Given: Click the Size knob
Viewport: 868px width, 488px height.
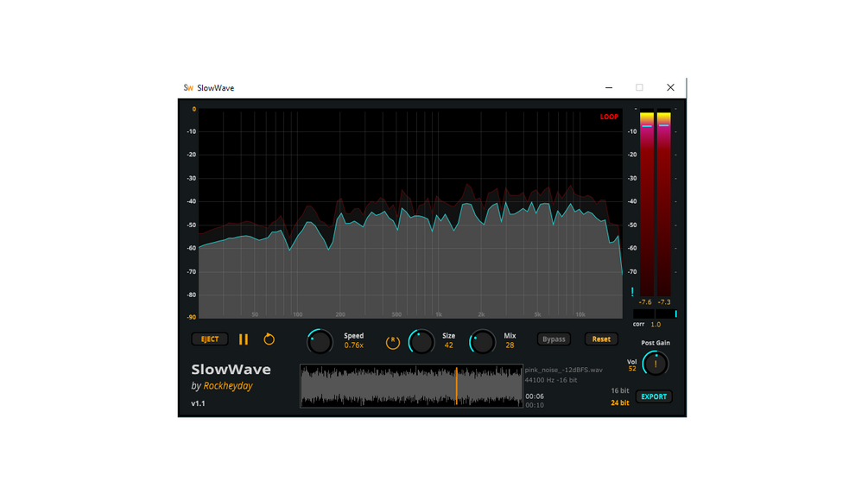Looking at the screenshot, I should (x=421, y=341).
